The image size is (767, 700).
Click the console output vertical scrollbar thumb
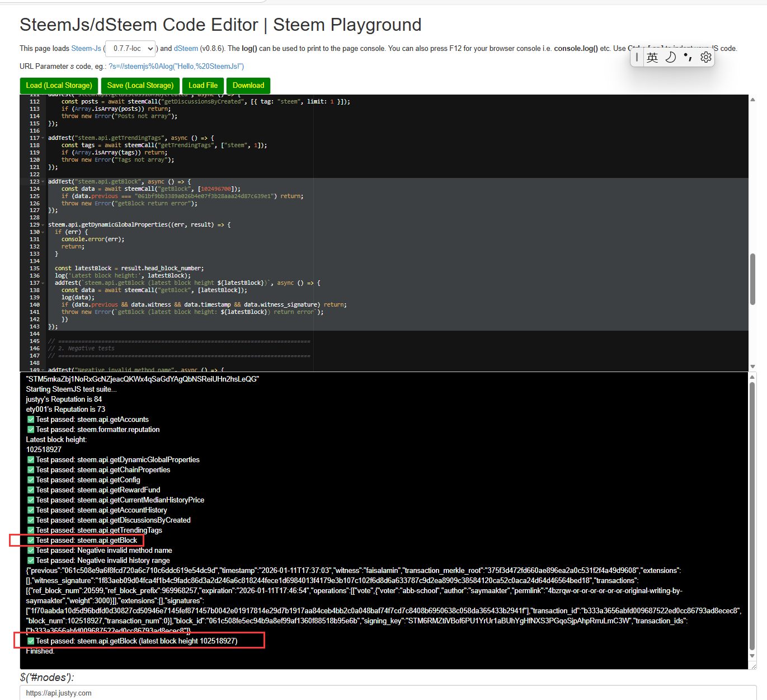pos(752,516)
